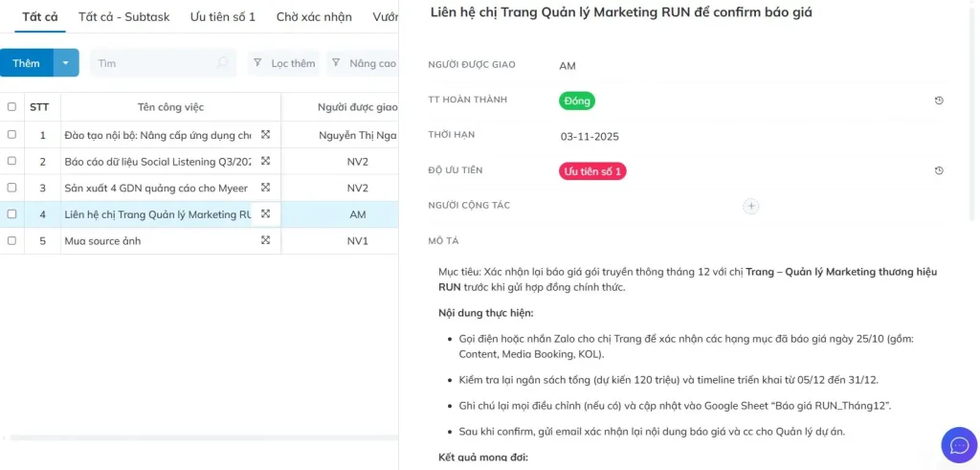Open the Chờ xác nhận tab

coord(314,17)
